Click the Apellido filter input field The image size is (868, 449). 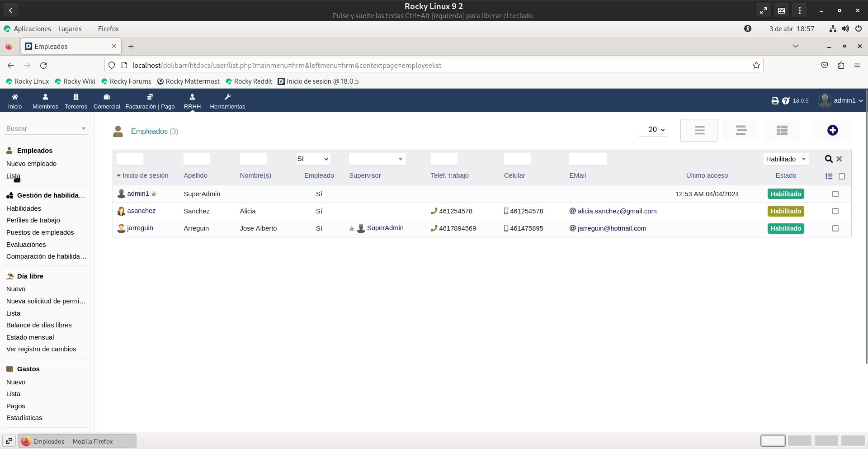coord(197,159)
